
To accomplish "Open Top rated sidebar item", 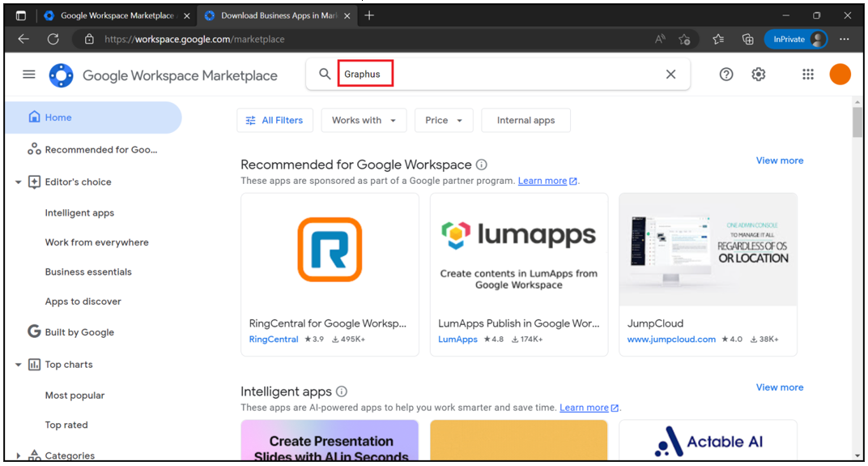I will click(66, 425).
